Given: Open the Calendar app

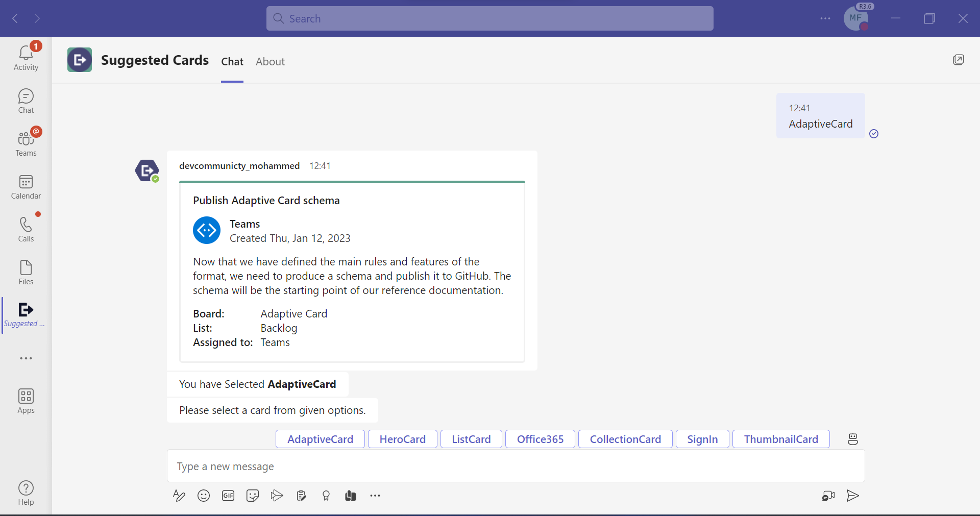Looking at the screenshot, I should click(x=26, y=186).
